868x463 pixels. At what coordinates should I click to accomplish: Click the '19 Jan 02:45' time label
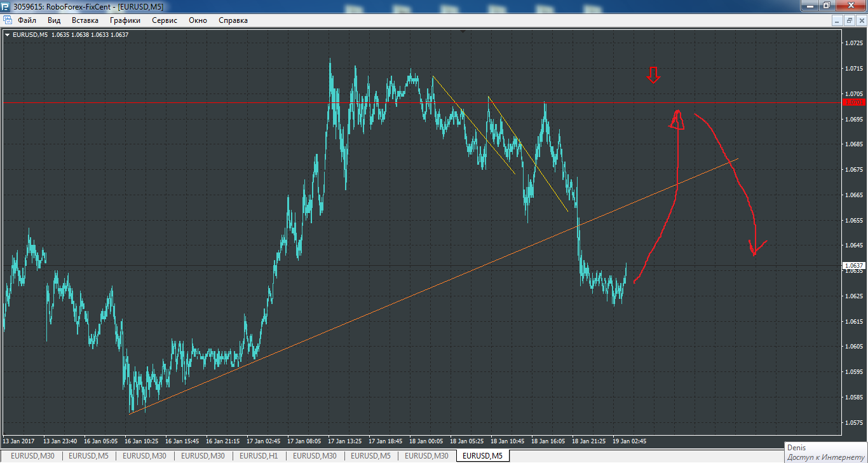click(x=629, y=441)
